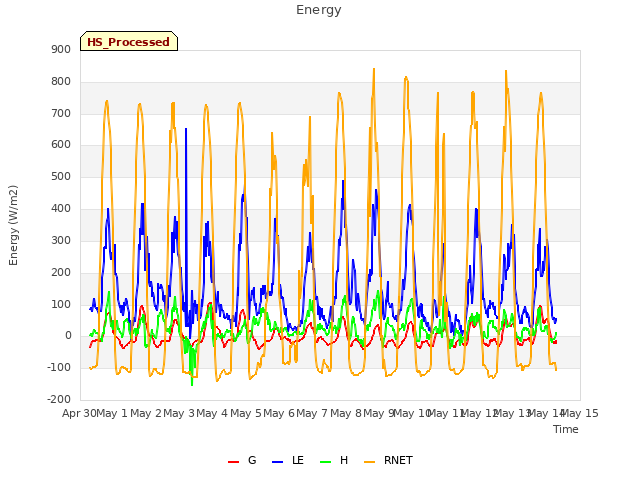Click the blue LE legend swatch
The width and height of the screenshot is (640, 480).
pyautogui.click(x=277, y=462)
